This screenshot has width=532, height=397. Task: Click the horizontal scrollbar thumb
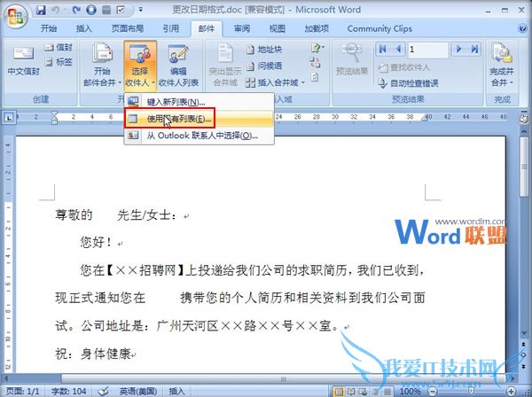tap(285, 378)
